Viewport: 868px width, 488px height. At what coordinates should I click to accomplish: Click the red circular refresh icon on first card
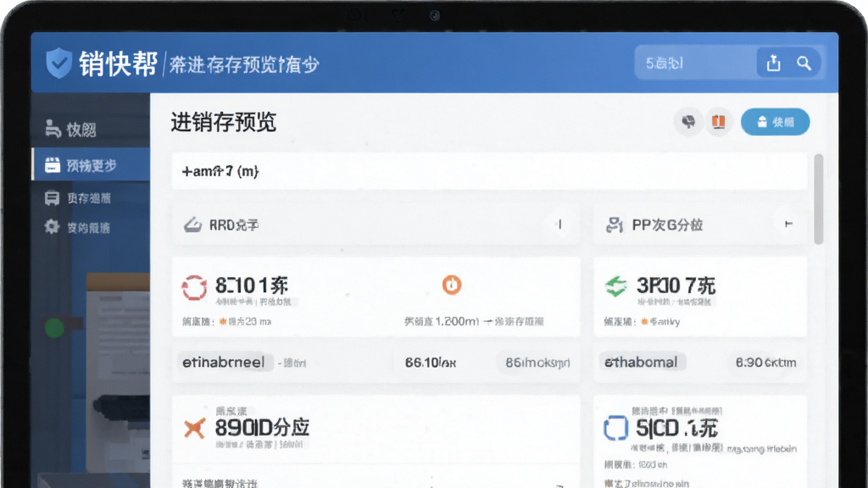pyautogui.click(x=194, y=288)
